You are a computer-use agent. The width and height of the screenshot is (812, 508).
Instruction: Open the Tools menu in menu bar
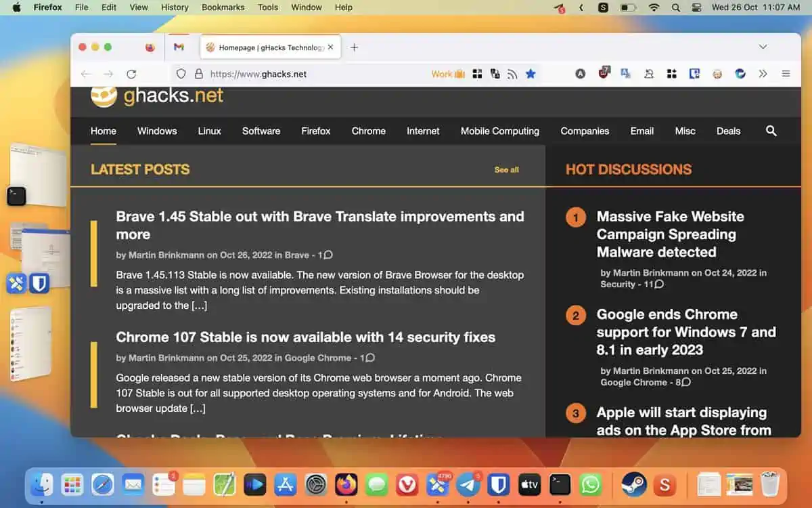268,7
